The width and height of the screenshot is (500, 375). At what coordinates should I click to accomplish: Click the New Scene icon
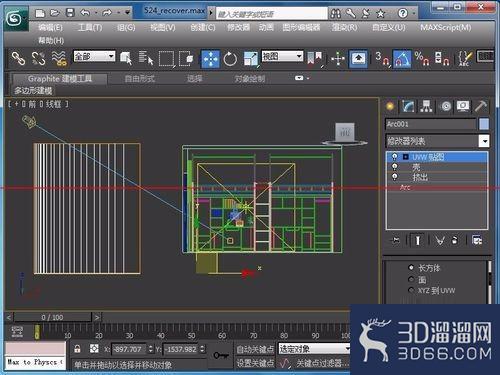pos(40,13)
